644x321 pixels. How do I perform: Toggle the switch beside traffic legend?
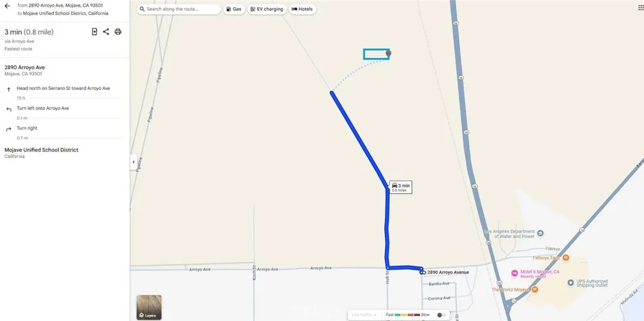pyautogui.click(x=441, y=315)
